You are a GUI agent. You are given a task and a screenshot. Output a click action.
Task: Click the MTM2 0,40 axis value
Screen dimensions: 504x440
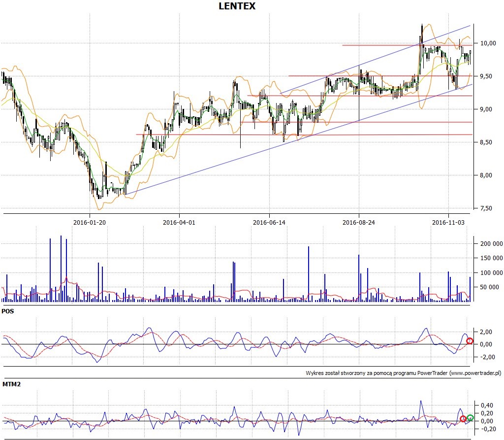(x=487, y=405)
